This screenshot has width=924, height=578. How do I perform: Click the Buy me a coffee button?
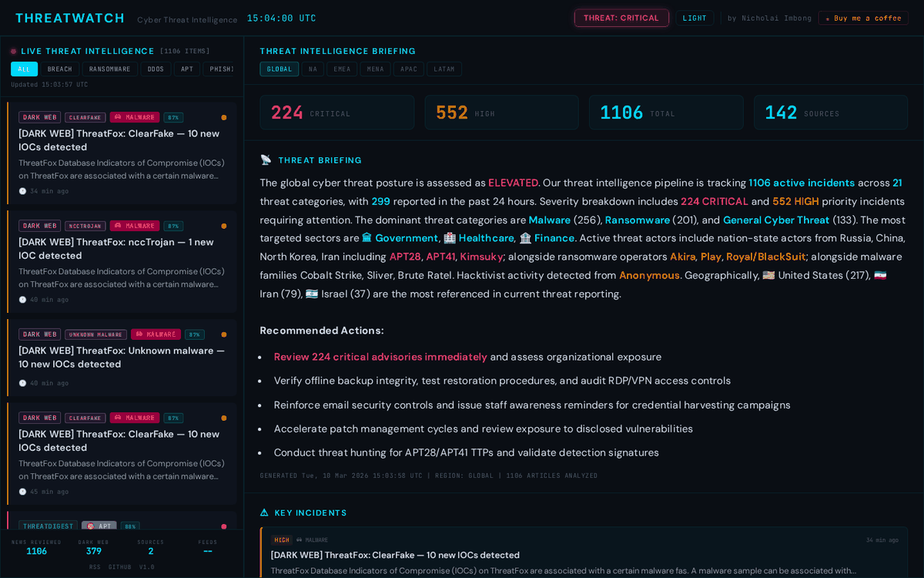tap(862, 17)
